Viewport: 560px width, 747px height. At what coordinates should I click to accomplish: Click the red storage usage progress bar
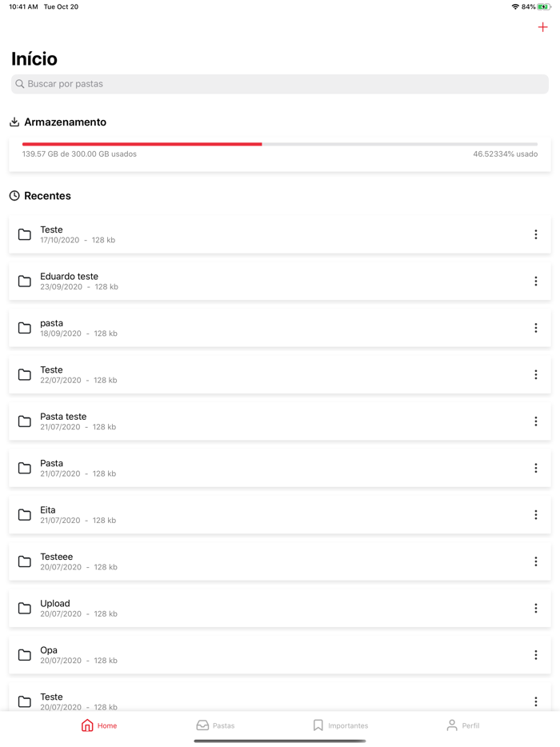click(x=142, y=144)
